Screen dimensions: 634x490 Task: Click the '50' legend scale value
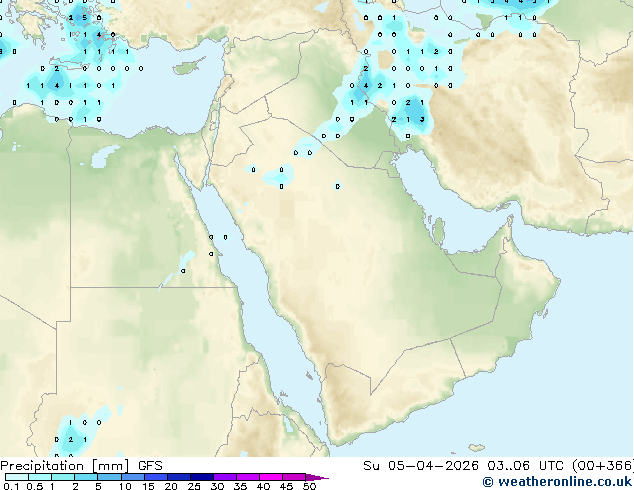pos(309,486)
